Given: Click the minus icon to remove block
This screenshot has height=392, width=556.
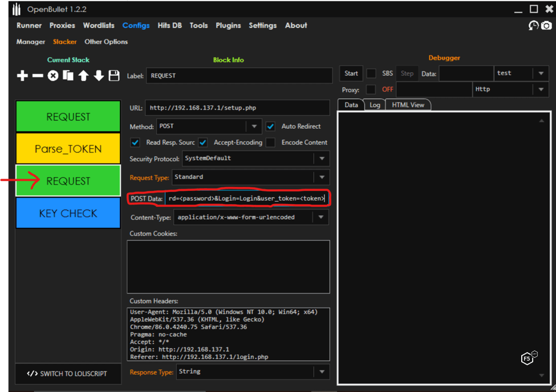Looking at the screenshot, I should click(38, 76).
